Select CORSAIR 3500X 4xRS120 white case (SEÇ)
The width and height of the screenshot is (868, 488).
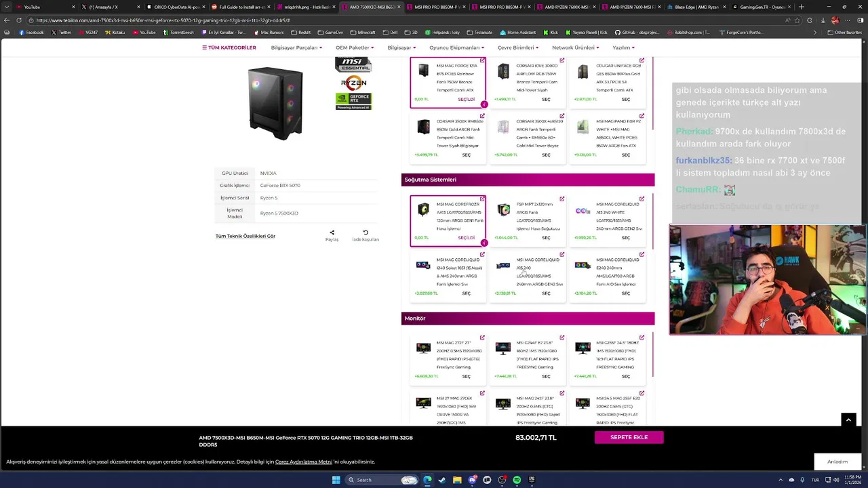point(546,155)
